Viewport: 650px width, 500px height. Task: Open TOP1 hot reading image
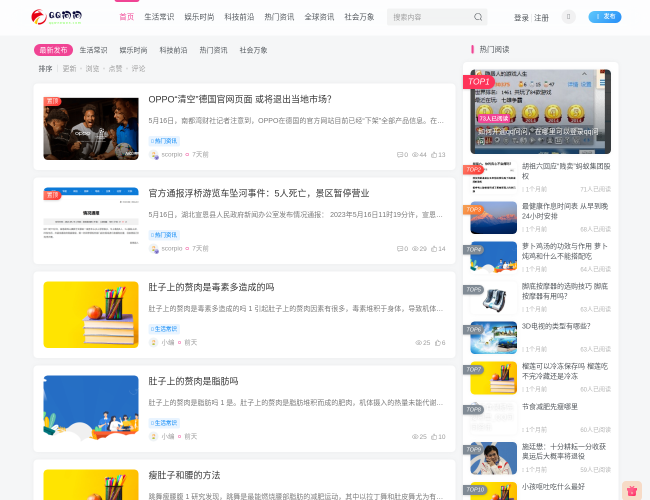click(x=541, y=112)
